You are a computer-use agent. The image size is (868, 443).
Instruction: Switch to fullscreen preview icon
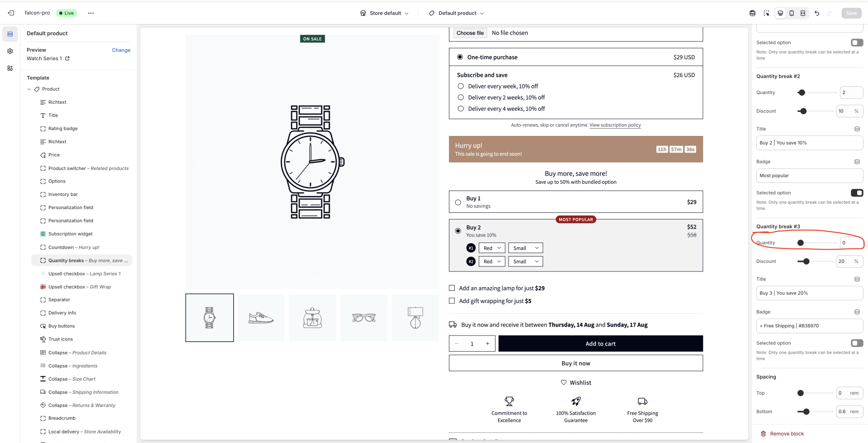pos(803,13)
